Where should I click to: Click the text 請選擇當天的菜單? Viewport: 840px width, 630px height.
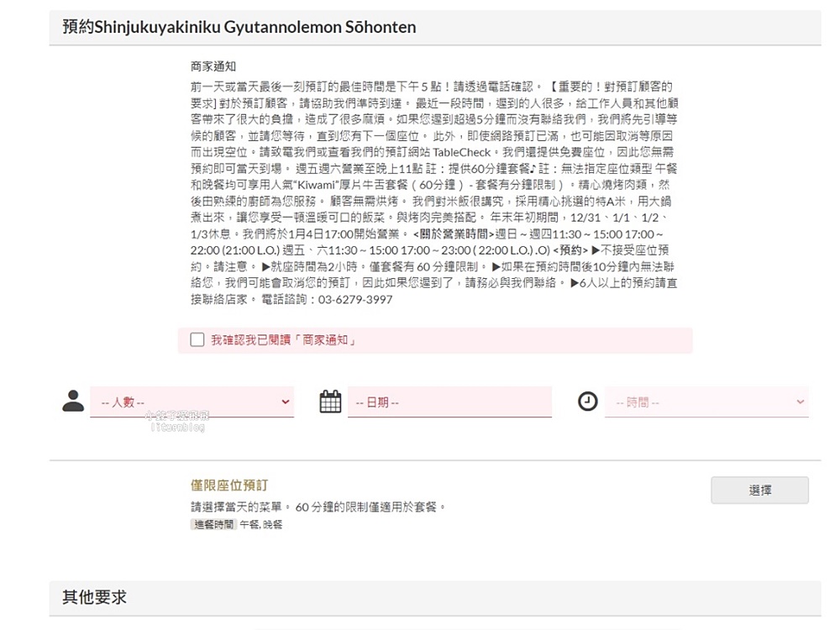click(x=236, y=507)
